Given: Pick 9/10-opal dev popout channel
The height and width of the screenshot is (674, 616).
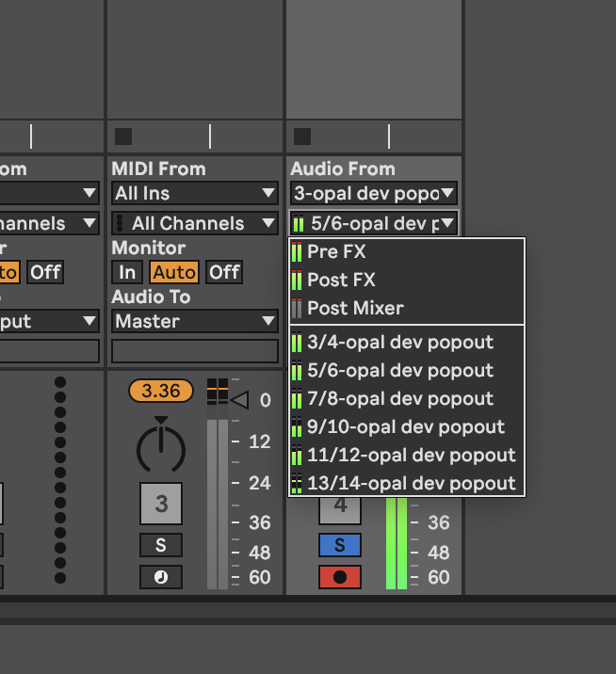Looking at the screenshot, I should [x=405, y=426].
